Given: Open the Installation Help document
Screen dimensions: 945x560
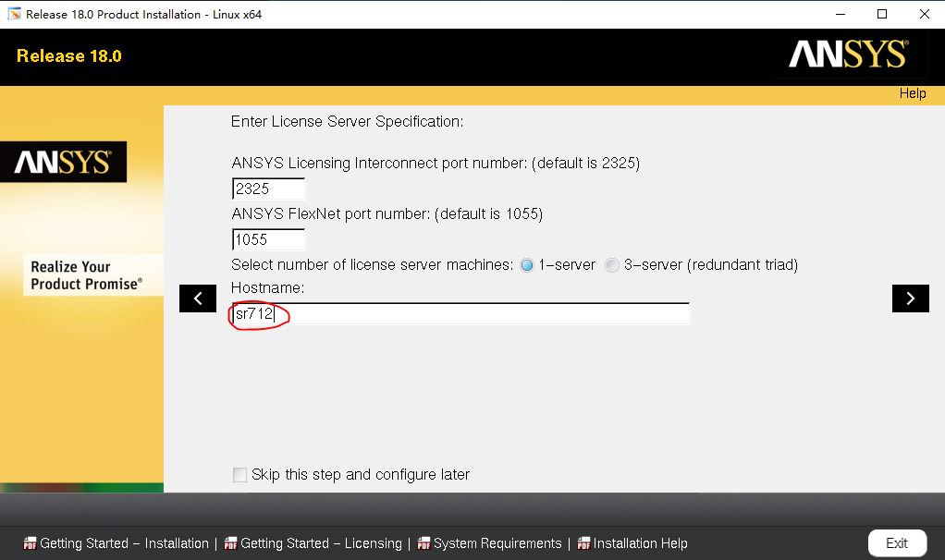Looking at the screenshot, I should pos(640,543).
